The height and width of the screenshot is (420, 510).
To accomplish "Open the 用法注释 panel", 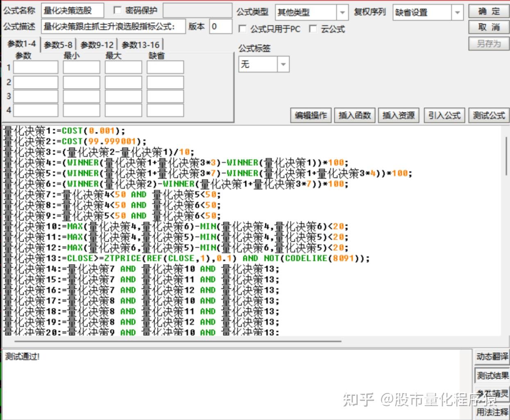I will point(492,412).
